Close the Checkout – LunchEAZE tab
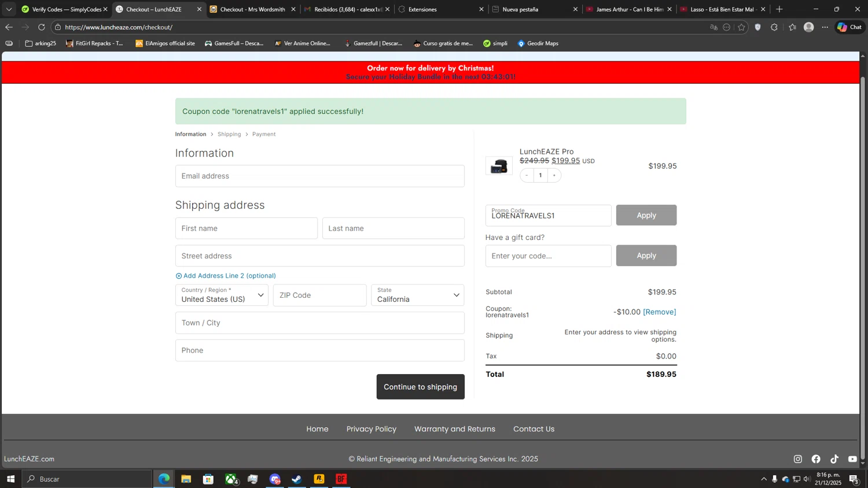 199,9
